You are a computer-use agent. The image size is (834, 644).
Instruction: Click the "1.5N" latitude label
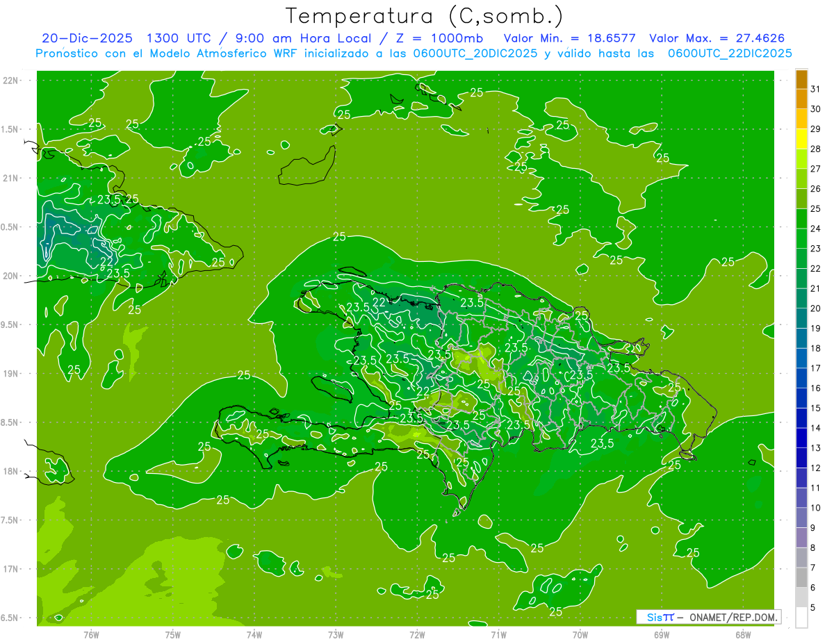click(x=10, y=129)
